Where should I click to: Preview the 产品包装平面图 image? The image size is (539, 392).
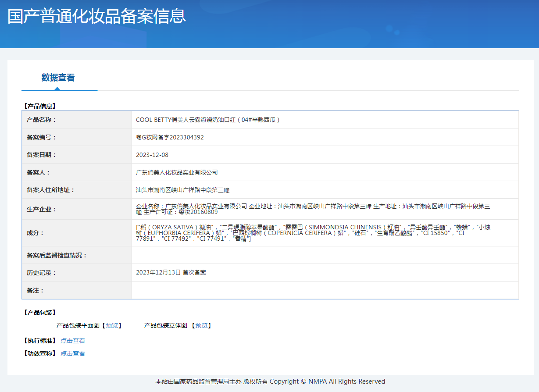[x=112, y=325]
